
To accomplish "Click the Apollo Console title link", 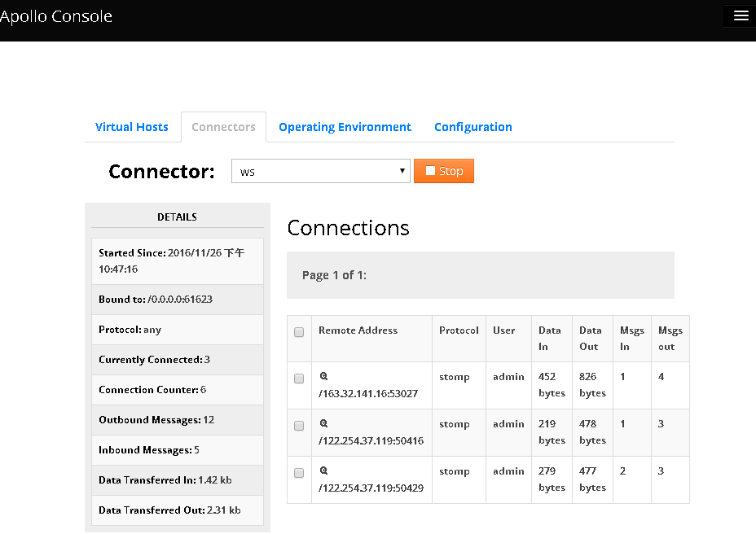I will coord(56,15).
